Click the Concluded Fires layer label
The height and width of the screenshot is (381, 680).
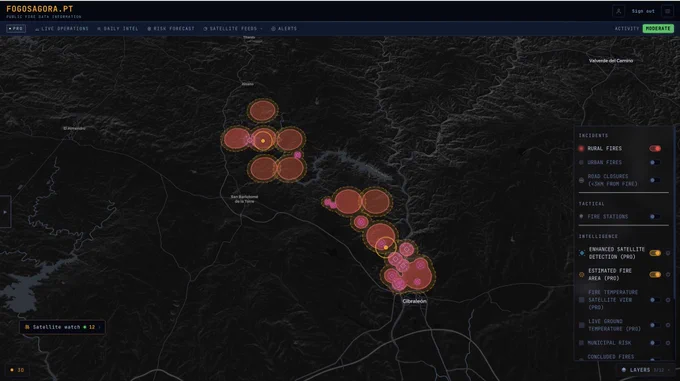pyautogui.click(x=611, y=357)
